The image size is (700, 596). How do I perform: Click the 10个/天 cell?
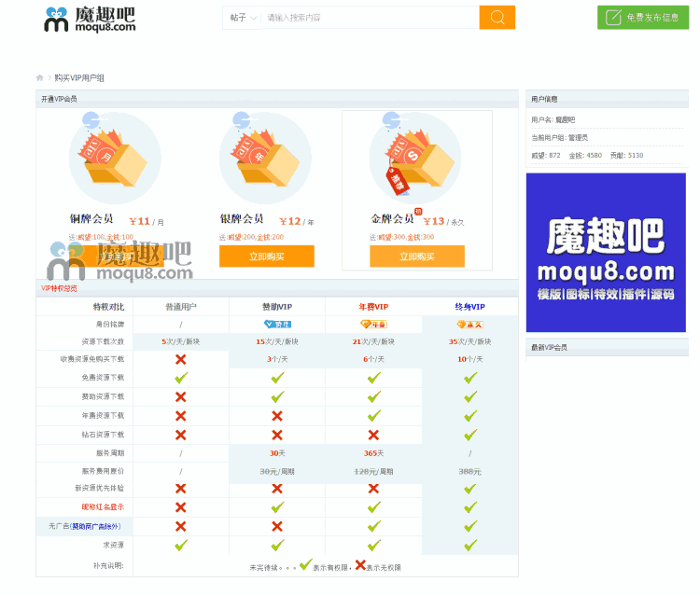[469, 359]
